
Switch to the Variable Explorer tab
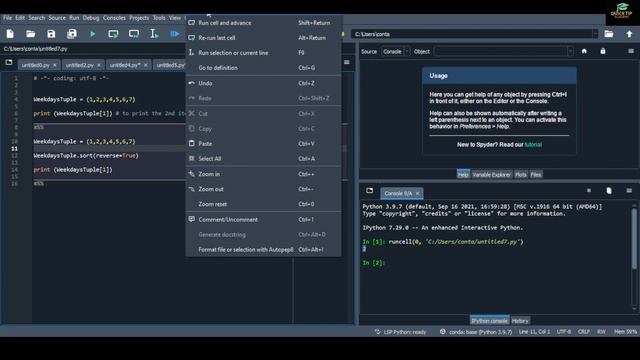[491, 175]
